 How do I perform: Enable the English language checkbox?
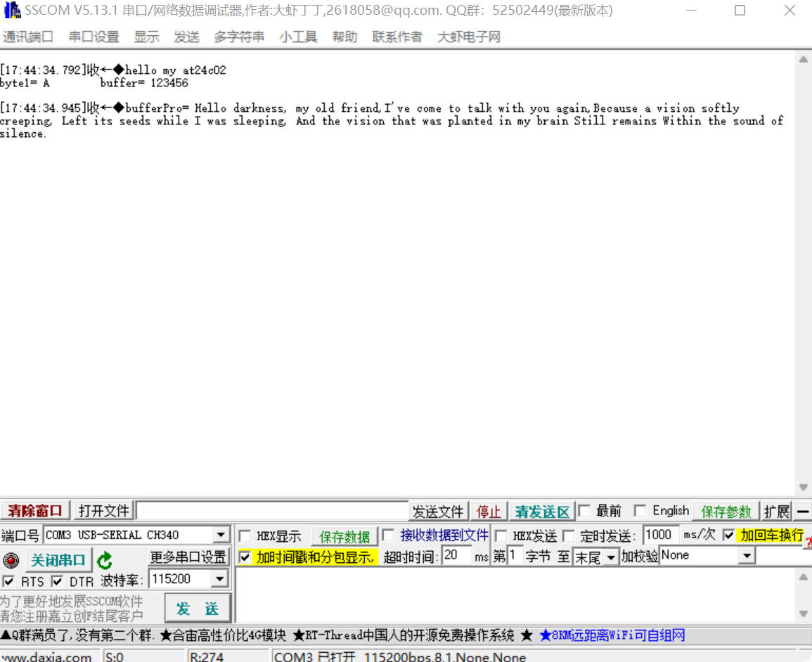point(640,511)
